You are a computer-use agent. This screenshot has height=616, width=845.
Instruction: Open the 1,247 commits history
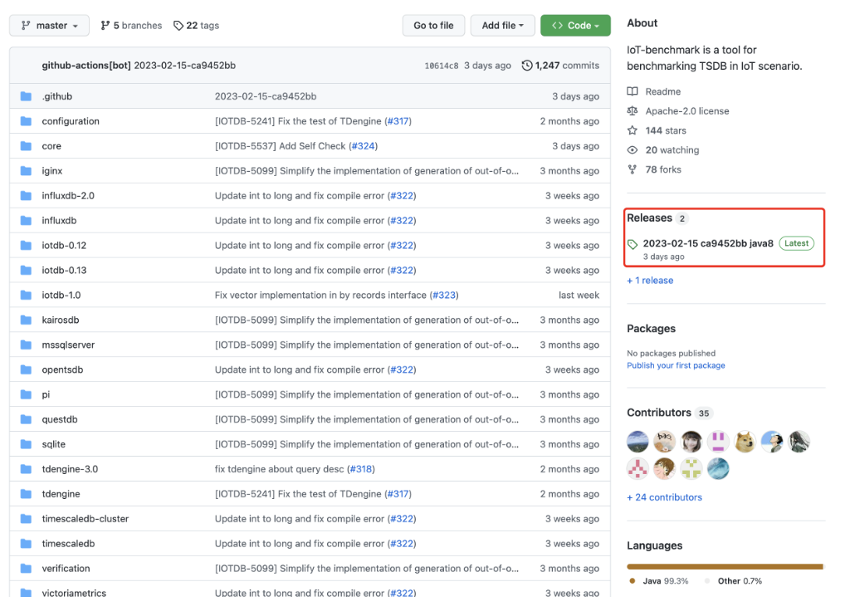(560, 66)
